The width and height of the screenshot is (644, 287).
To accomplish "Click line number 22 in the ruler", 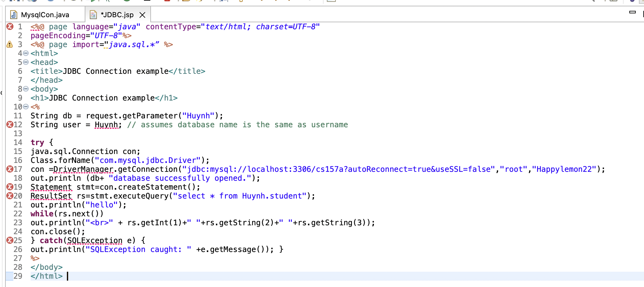I will click(18, 213).
